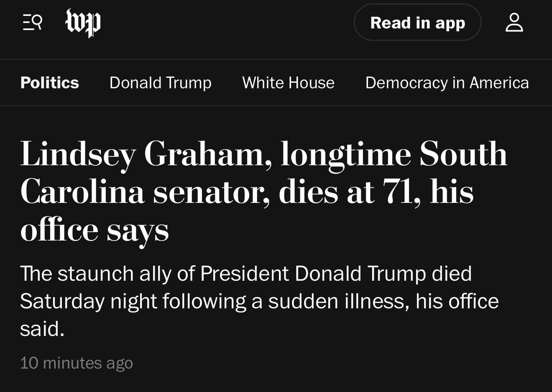
Task: Go to Democracy in America tab
Action: pyautogui.click(x=447, y=83)
